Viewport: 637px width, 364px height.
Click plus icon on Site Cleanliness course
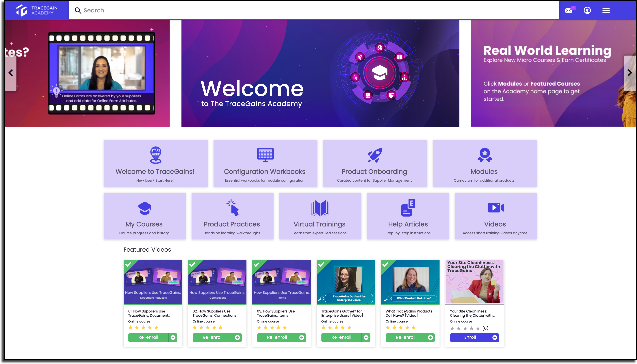495,338
